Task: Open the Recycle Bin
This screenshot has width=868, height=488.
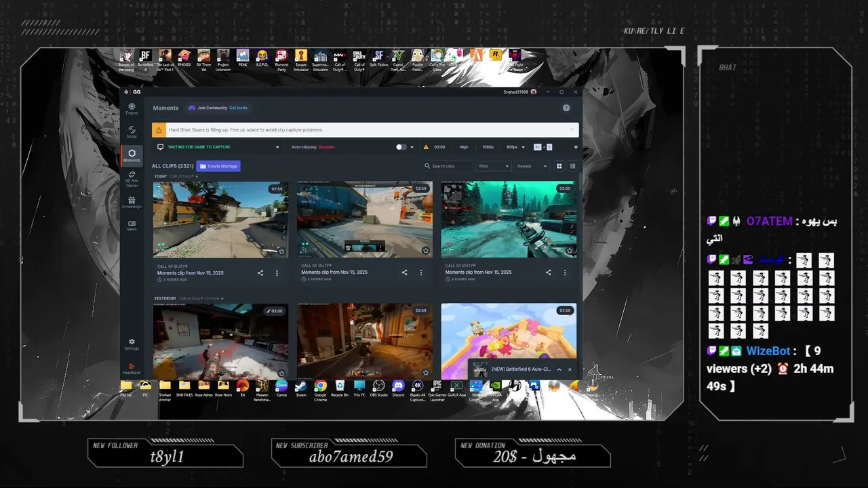Action: coord(340,389)
